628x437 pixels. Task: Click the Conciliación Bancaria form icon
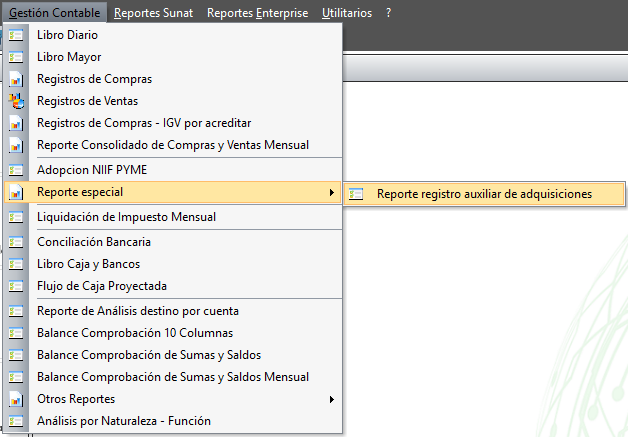click(x=16, y=242)
